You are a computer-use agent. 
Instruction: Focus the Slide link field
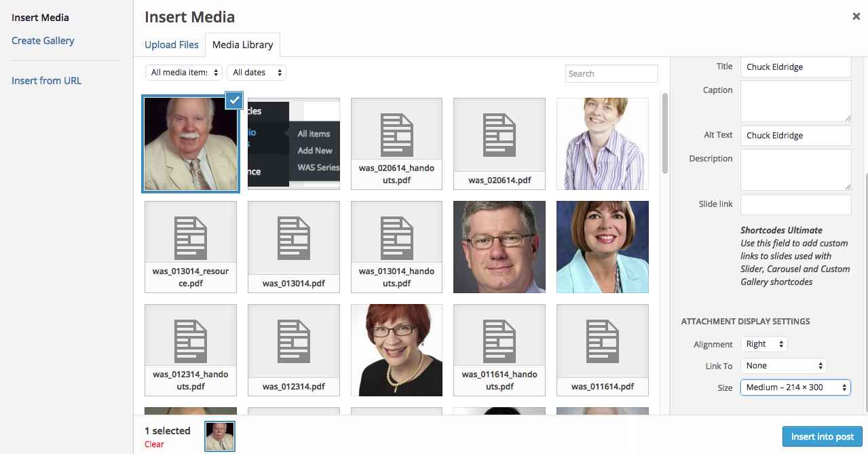(795, 204)
